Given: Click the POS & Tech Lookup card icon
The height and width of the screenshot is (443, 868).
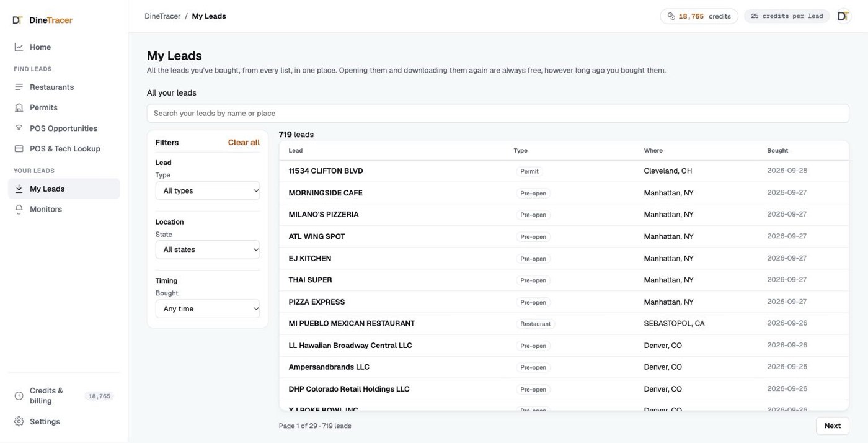Looking at the screenshot, I should tap(19, 148).
